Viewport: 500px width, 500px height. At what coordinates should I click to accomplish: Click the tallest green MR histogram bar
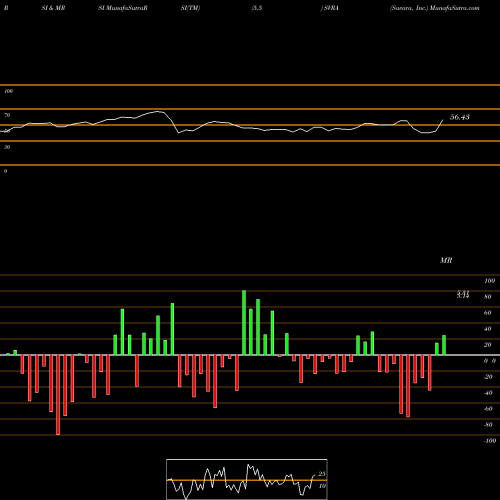(244, 323)
